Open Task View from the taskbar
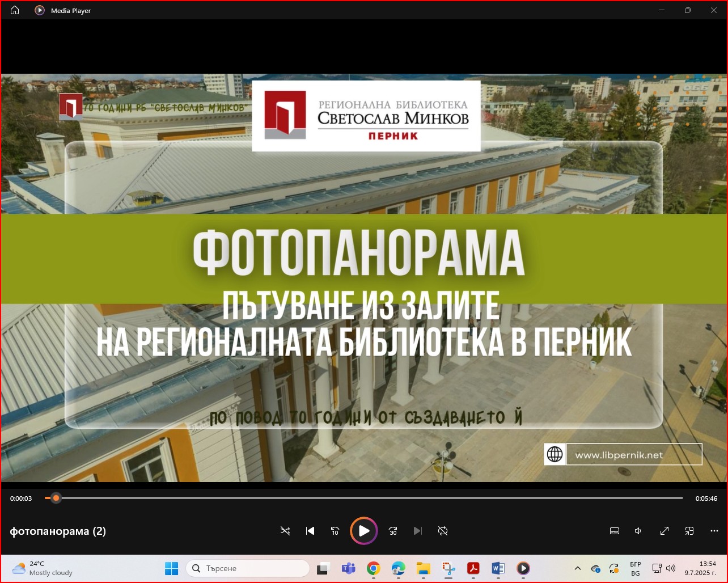Screen dimensions: 728x583 (x=323, y=568)
